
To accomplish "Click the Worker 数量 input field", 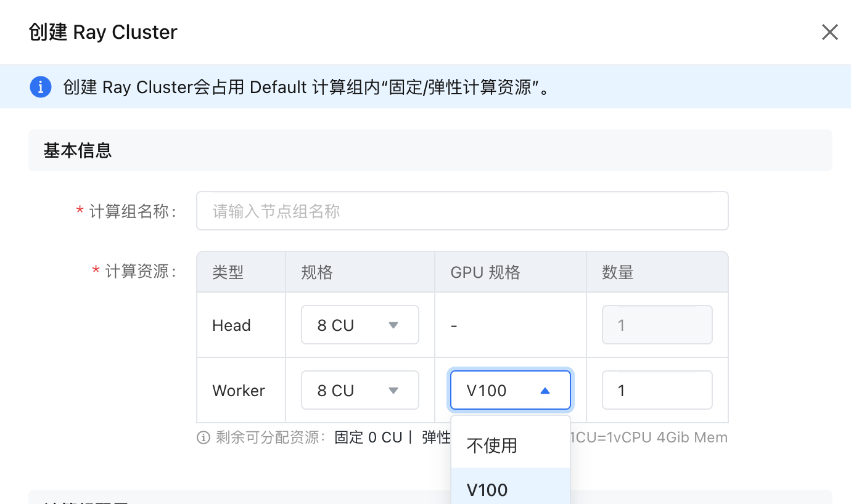I will tap(657, 390).
